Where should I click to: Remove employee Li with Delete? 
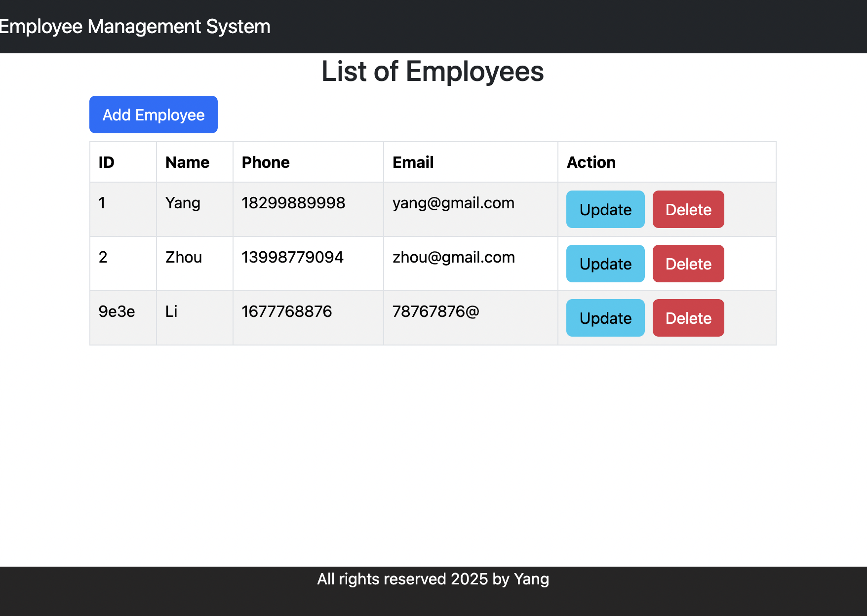pos(688,318)
